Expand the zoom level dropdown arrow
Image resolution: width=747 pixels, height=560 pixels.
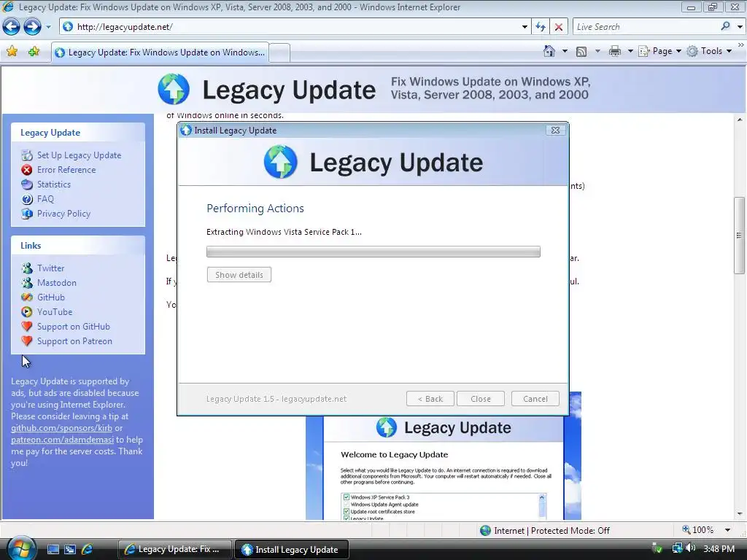pos(727,530)
